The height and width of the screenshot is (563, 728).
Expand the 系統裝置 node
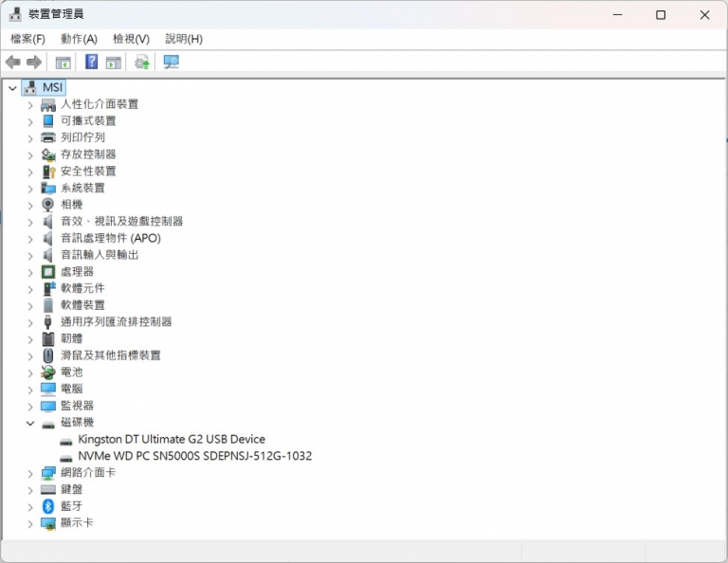pyautogui.click(x=30, y=189)
